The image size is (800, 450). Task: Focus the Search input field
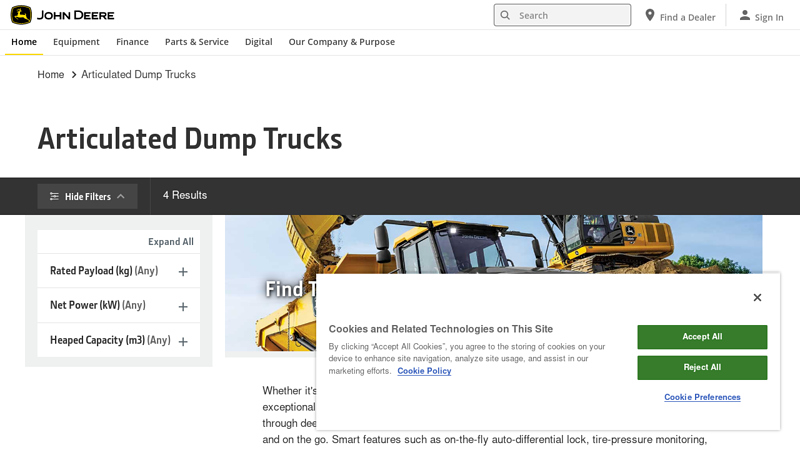(x=562, y=15)
